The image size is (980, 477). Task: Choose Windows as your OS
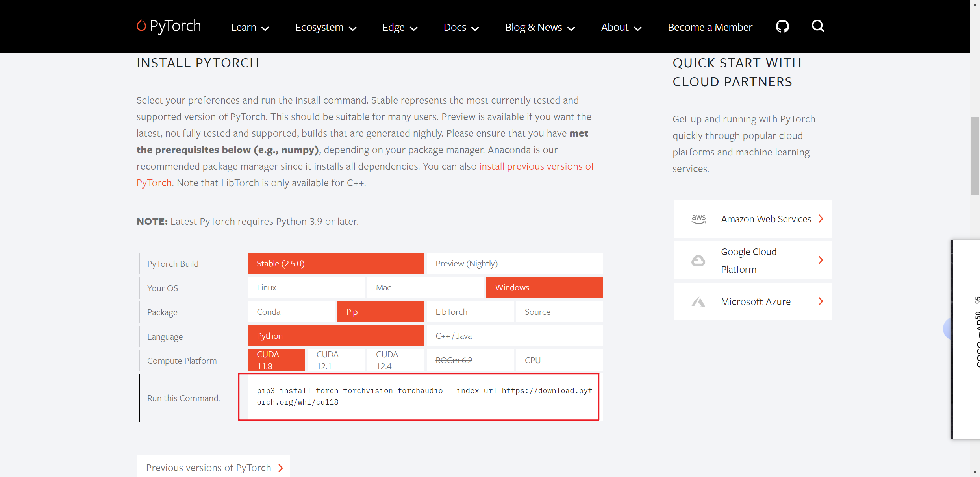pyautogui.click(x=544, y=287)
